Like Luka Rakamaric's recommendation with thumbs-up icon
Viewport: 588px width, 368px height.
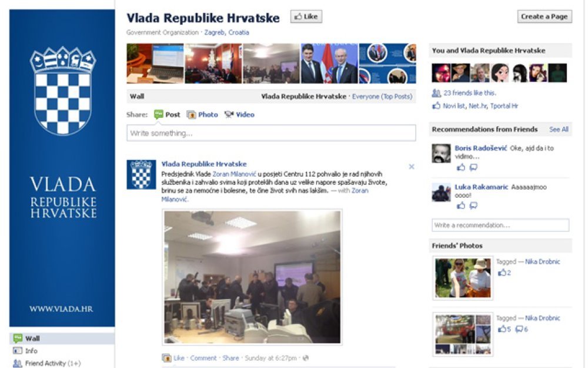tap(460, 205)
